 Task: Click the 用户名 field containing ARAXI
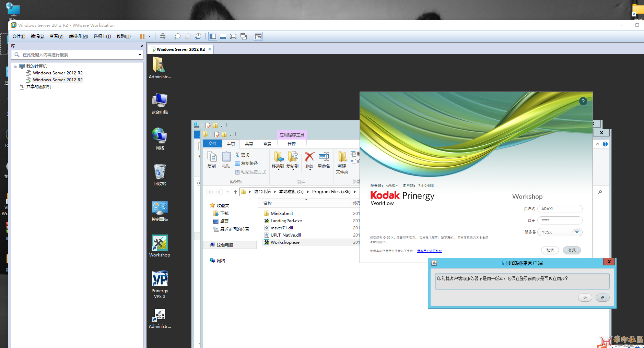(x=560, y=209)
